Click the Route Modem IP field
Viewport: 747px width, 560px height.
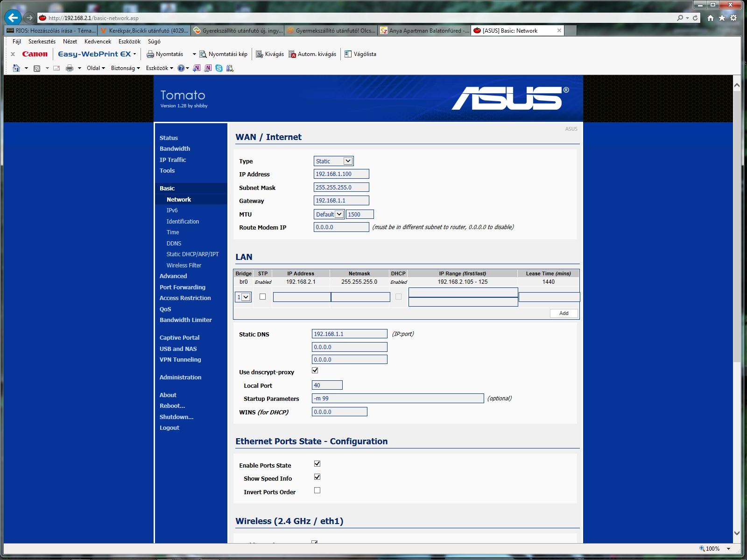pyautogui.click(x=341, y=227)
